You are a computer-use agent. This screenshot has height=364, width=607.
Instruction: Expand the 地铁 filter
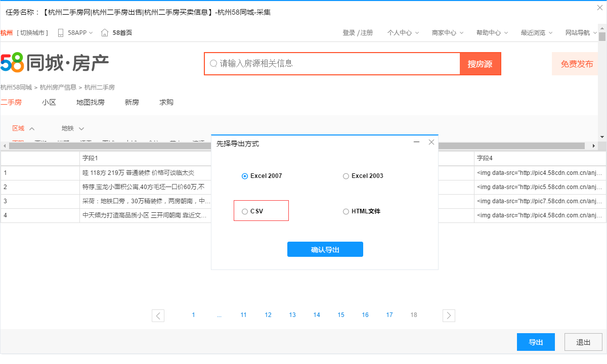[x=73, y=128]
